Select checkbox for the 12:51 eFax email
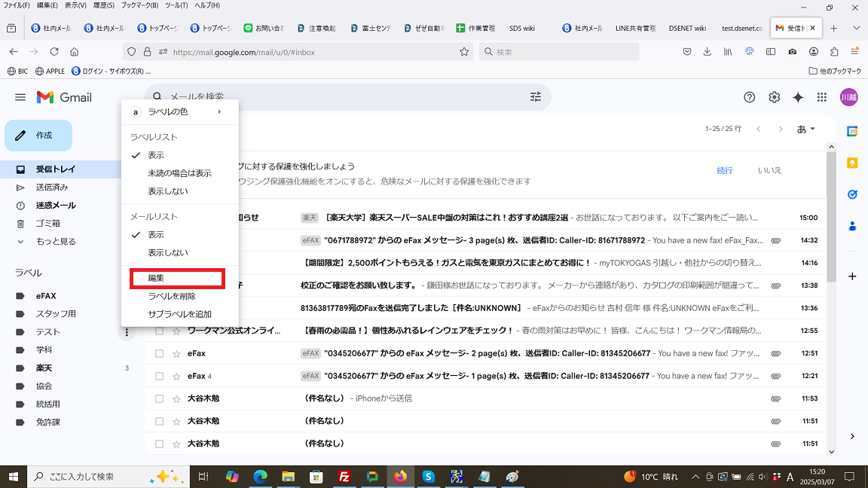868x488 pixels. point(159,353)
